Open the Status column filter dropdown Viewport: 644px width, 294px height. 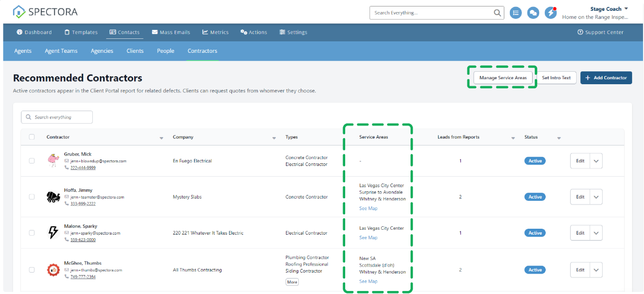(x=559, y=138)
